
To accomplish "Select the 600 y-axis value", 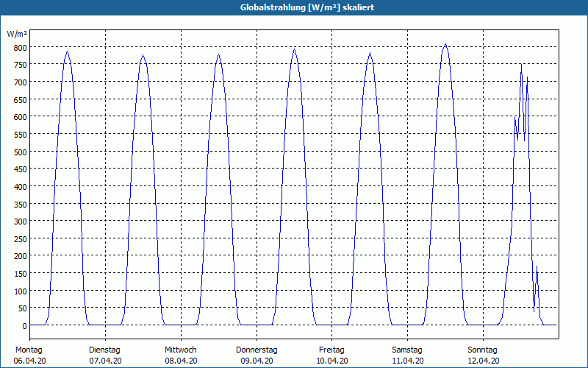I will point(21,117).
